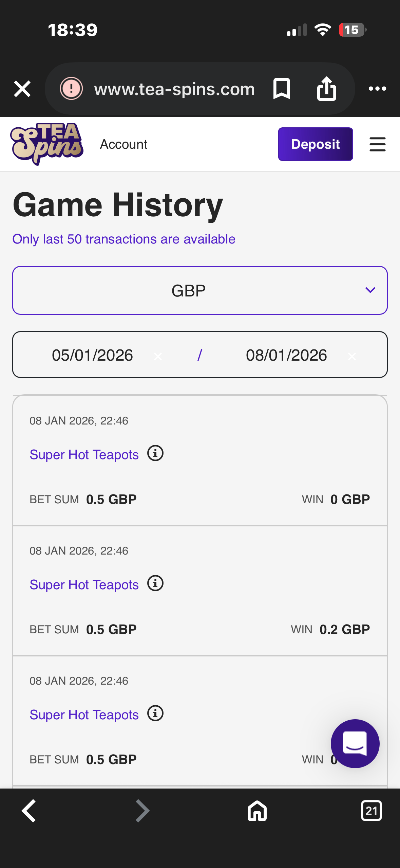Edit the end date 08/01/2026 field
Screen dimensions: 400x868
(x=286, y=355)
